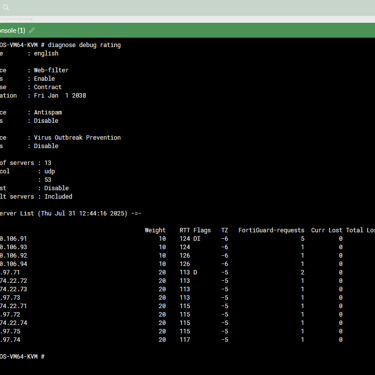Click the 'Virus Outbreak Prevention' text
Image resolution: width=375 pixels, height=375 pixels.
pos(77,138)
